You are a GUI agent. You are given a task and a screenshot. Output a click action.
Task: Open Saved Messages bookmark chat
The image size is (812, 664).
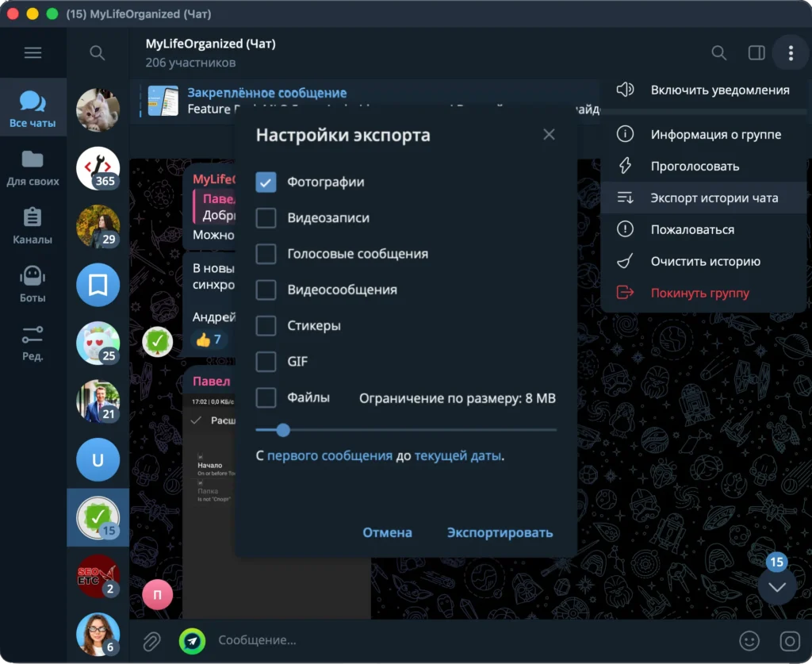[98, 284]
